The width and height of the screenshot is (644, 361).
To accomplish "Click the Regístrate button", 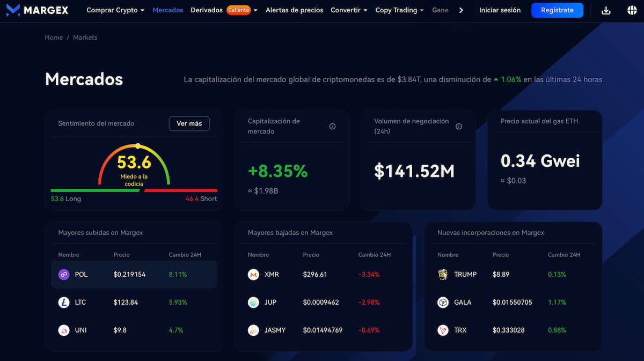I will [x=557, y=10].
